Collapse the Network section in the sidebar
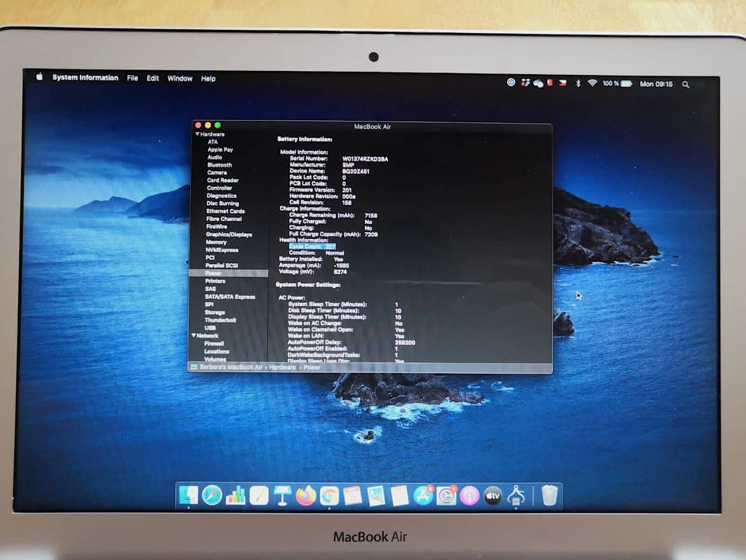Image resolution: width=746 pixels, height=560 pixels. [194, 336]
